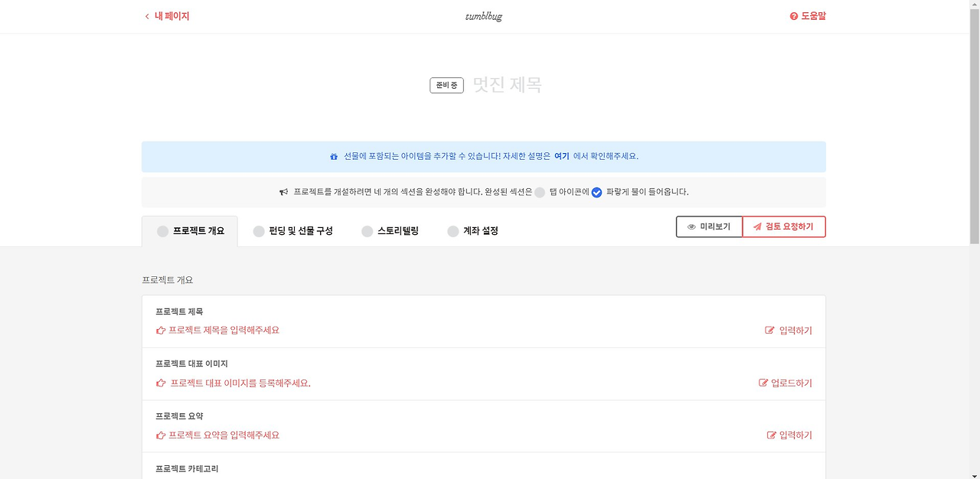Click the 멋진 제목 project title
The height and width of the screenshot is (479, 980).
tap(507, 84)
